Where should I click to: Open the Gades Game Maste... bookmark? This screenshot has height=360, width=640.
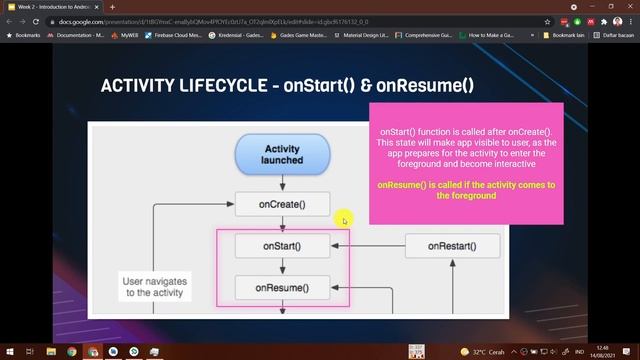(x=299, y=36)
